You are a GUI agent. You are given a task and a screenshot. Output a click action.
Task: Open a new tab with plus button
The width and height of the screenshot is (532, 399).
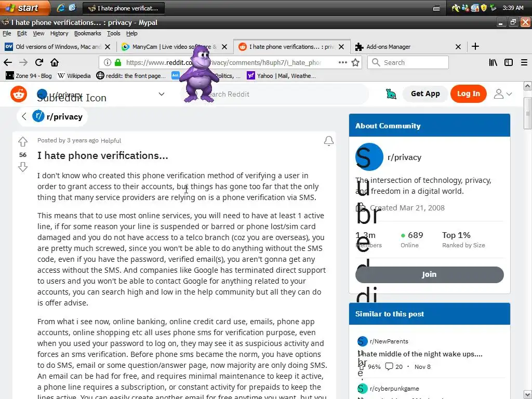tap(475, 46)
